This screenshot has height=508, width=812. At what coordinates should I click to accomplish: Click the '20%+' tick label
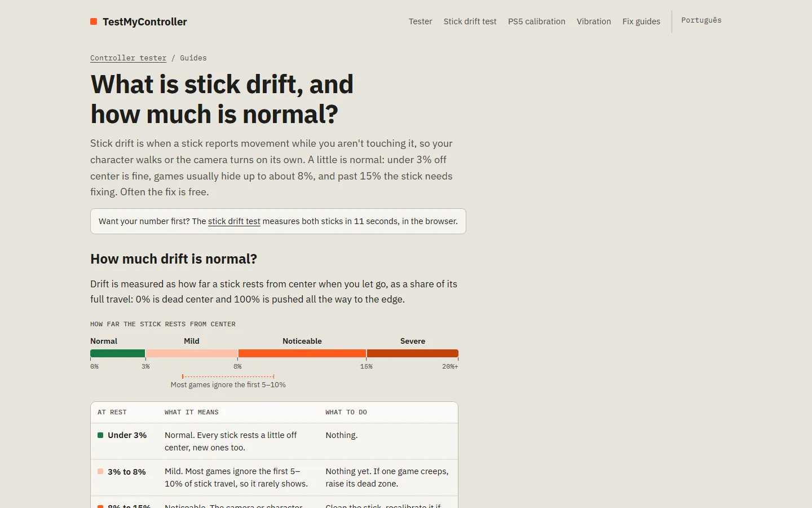(x=450, y=367)
